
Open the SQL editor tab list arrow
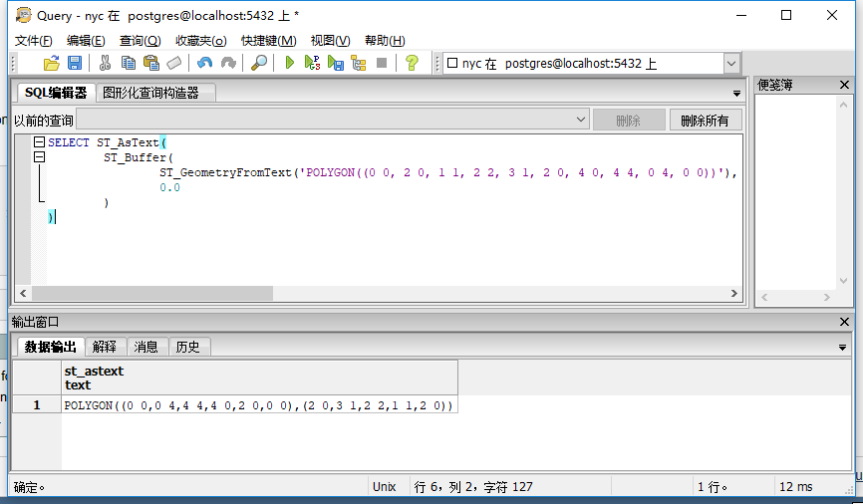click(736, 94)
